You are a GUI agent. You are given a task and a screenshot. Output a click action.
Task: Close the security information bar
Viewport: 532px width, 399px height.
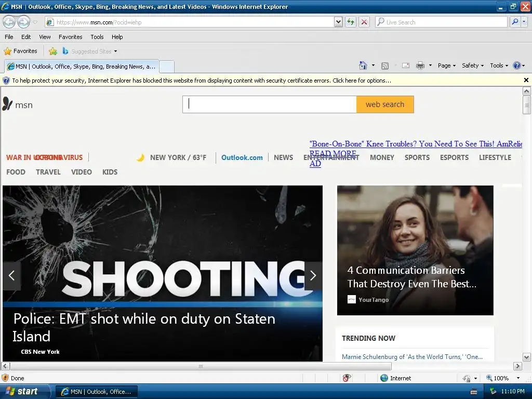[x=526, y=80]
